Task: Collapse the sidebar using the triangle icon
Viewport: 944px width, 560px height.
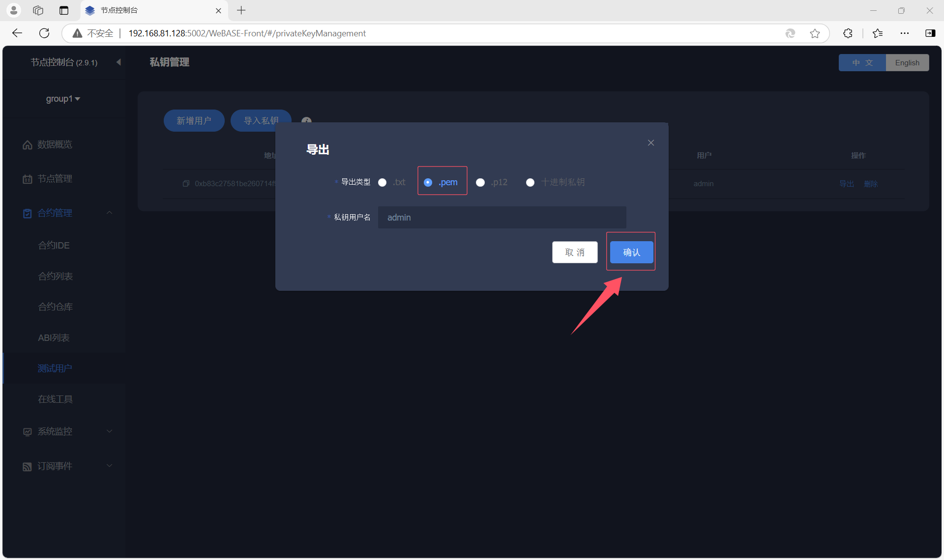Action: (118, 62)
